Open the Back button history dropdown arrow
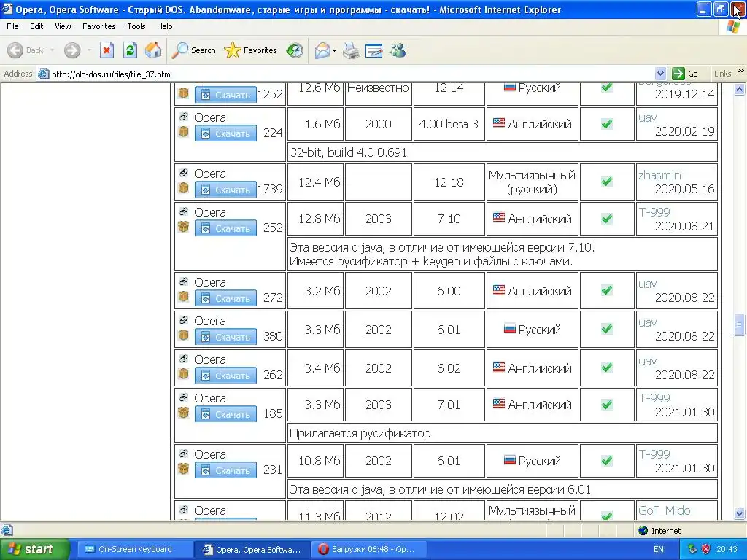 [x=52, y=50]
